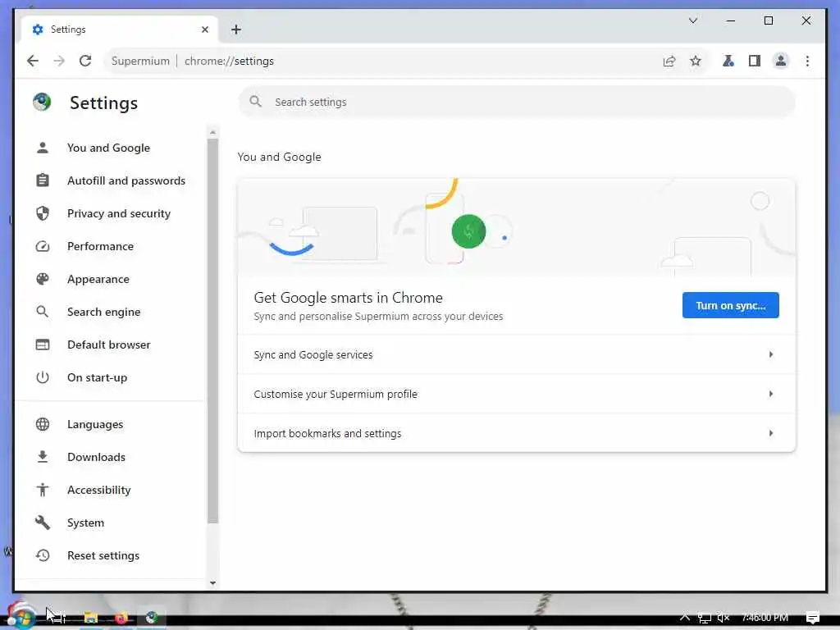Click the Supermium site info chip

(x=140, y=61)
